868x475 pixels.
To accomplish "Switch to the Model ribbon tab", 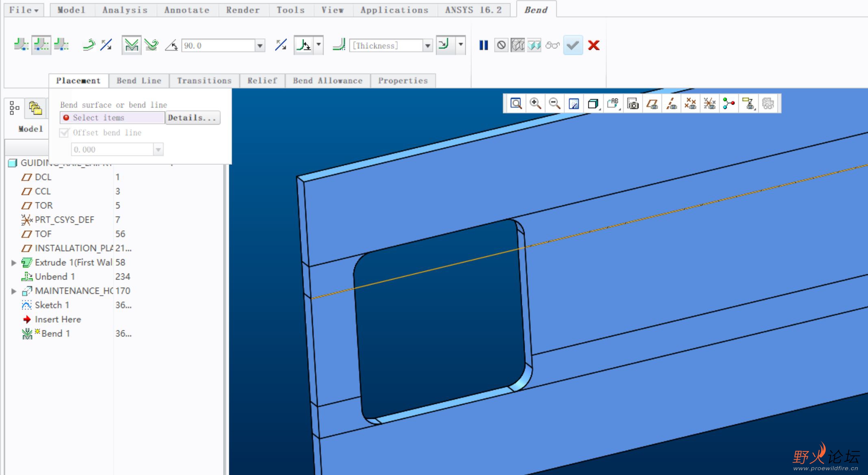I will coord(72,10).
